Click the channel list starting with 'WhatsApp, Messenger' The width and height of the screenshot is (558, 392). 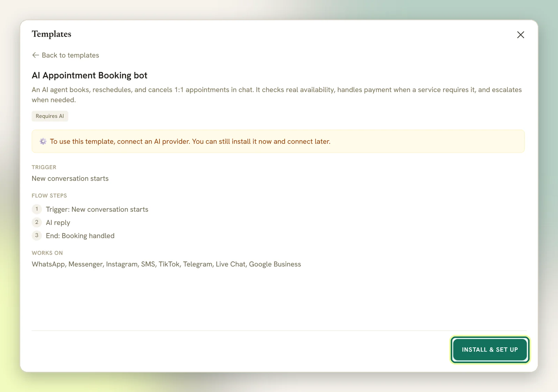pos(166,264)
